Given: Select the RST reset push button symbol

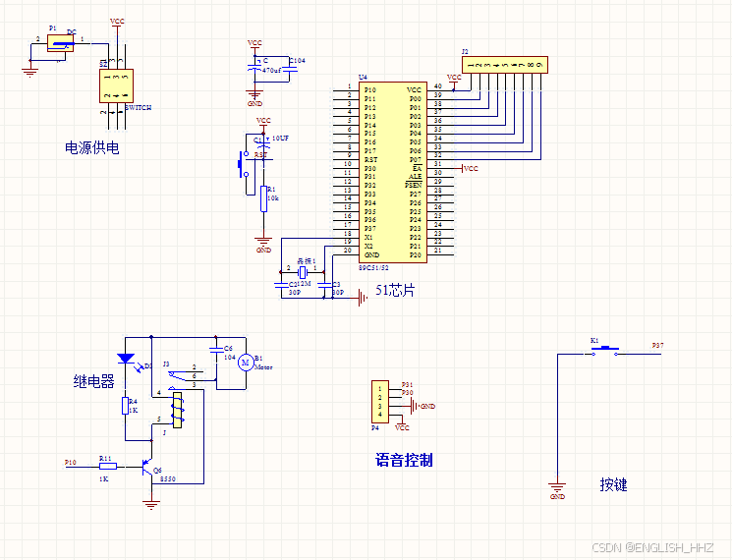Looking at the screenshot, I should coord(243,164).
